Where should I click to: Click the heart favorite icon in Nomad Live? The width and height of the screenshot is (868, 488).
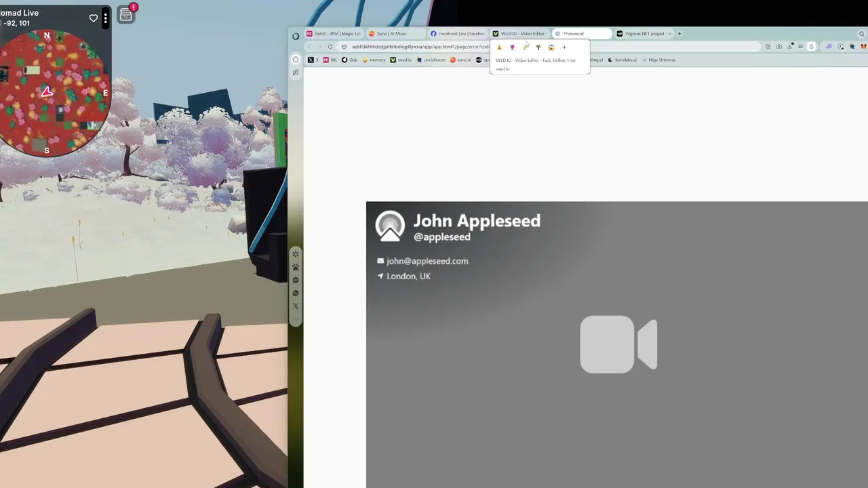[x=94, y=18]
